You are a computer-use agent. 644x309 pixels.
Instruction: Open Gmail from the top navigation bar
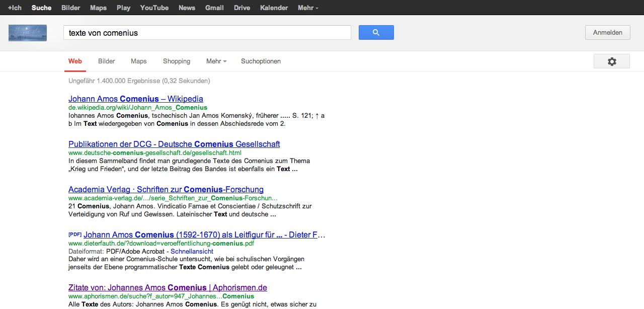coord(214,8)
